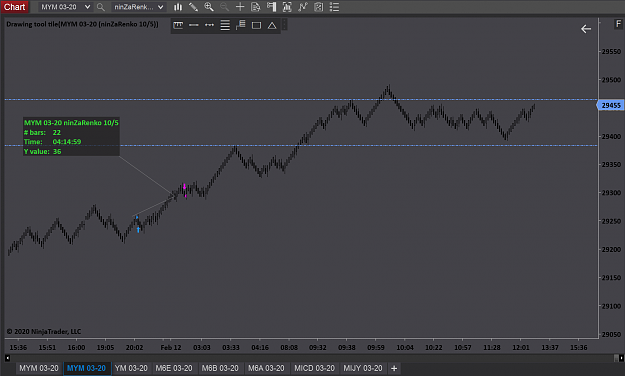The width and height of the screenshot is (625, 376).
Task: Select the highlighted blue MYM 03-20 tab
Action: click(86, 368)
